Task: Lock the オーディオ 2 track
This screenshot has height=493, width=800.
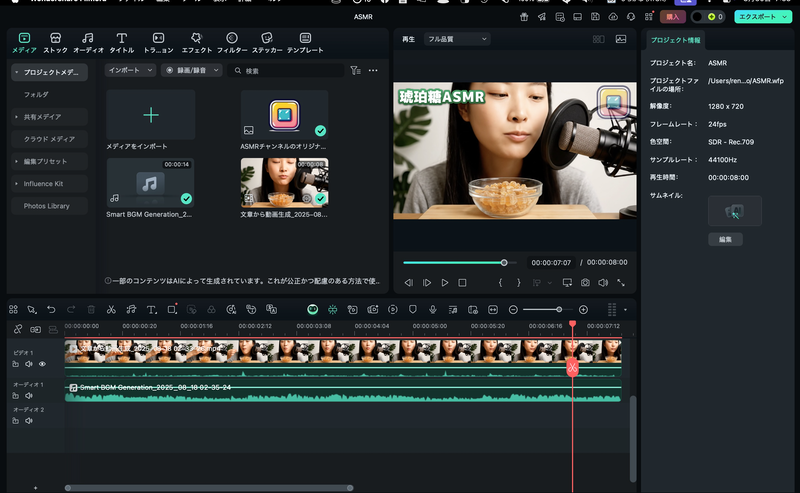Action: pyautogui.click(x=15, y=421)
